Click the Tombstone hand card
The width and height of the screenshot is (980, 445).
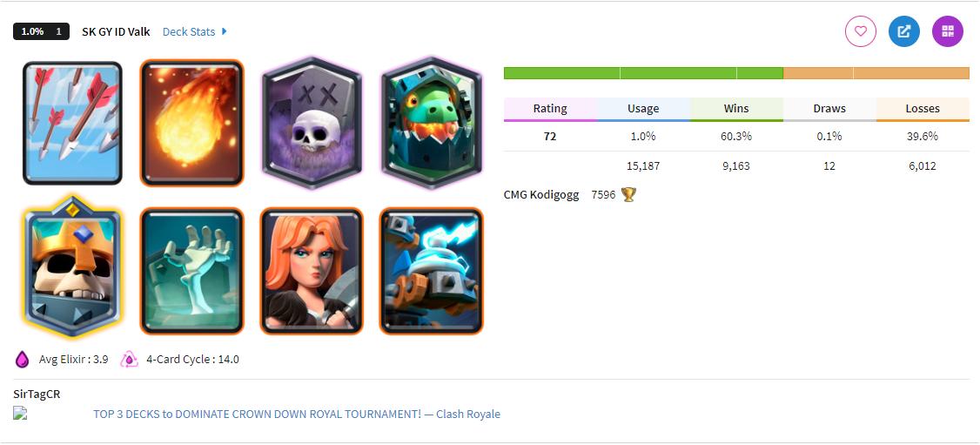pos(191,271)
